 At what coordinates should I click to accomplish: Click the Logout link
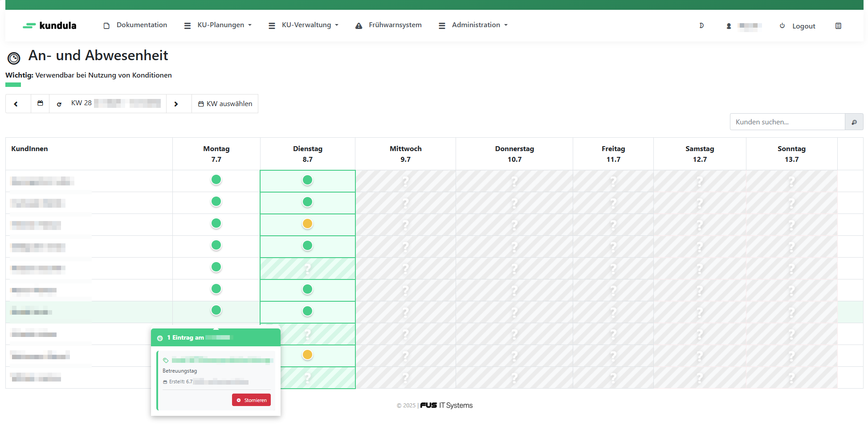(x=798, y=26)
